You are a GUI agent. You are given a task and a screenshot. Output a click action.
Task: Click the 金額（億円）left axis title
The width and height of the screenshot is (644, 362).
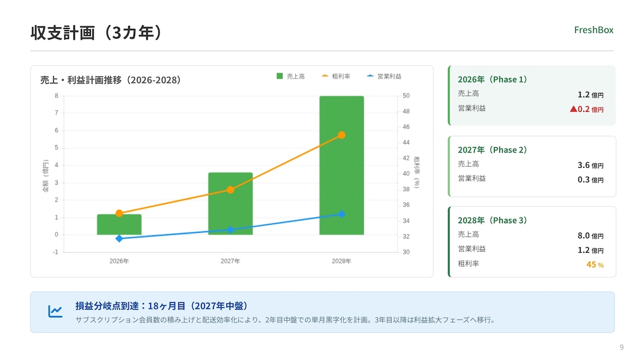46,175
